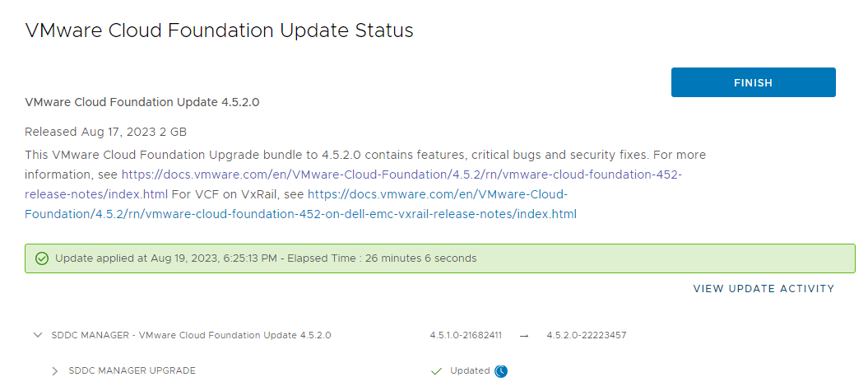Select source version 4.5.1.0-21682411
Image resolution: width=868 pixels, height=391 pixels.
466,336
